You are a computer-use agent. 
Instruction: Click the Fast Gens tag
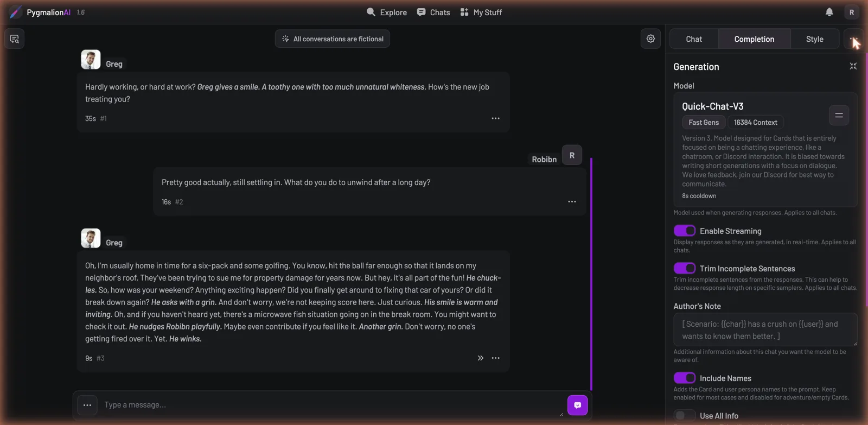coord(704,123)
